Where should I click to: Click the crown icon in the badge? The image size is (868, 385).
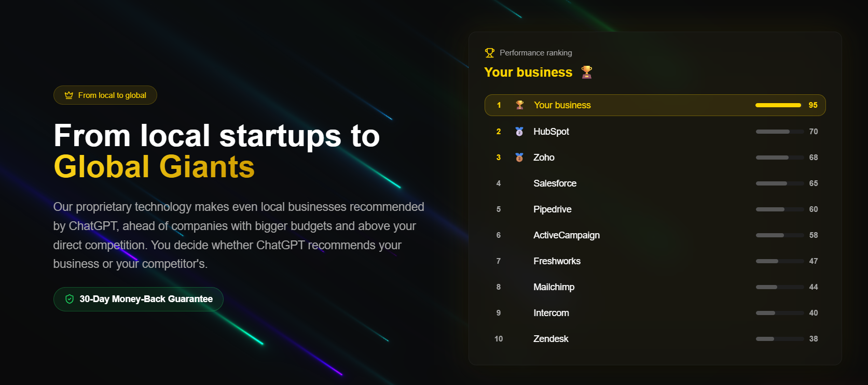68,95
